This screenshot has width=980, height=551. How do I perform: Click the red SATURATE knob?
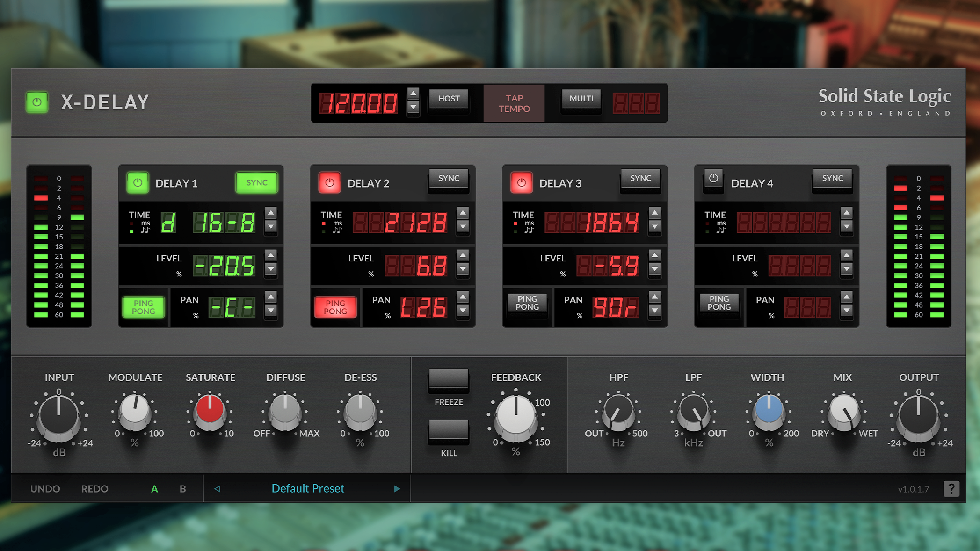(210, 409)
